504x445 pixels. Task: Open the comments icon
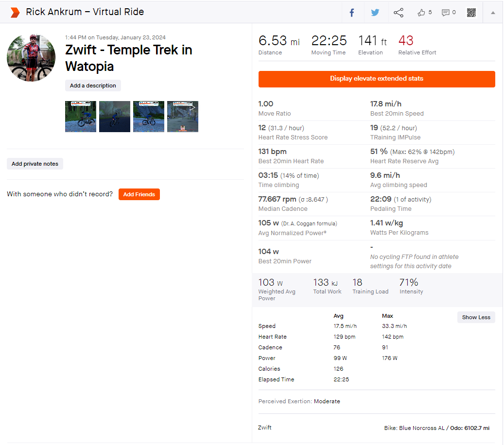point(445,13)
